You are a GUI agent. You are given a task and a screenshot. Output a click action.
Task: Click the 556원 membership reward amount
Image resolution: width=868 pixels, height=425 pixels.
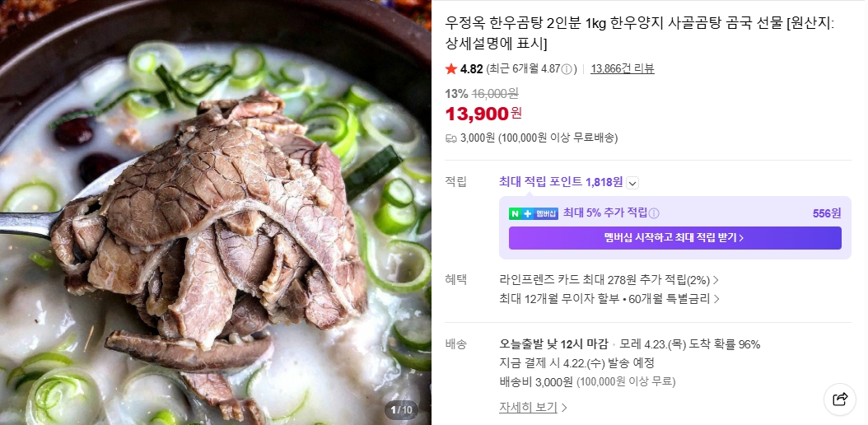(827, 213)
